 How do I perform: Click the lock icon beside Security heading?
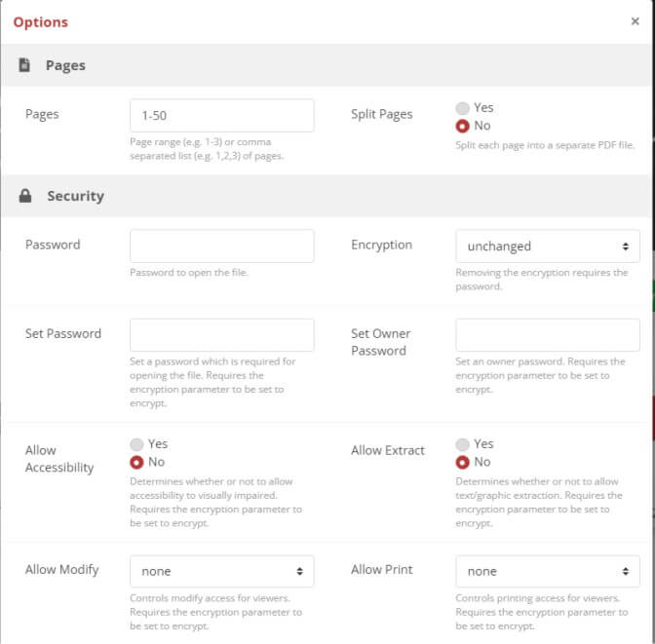click(x=25, y=196)
